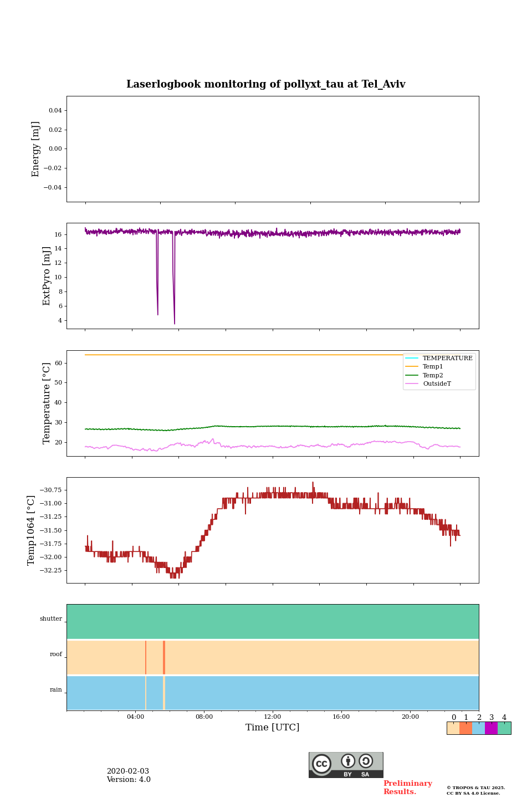This screenshot has width=532, height=798.
Task: Click the Time [UTC] axis label
Action: pyautogui.click(x=273, y=728)
